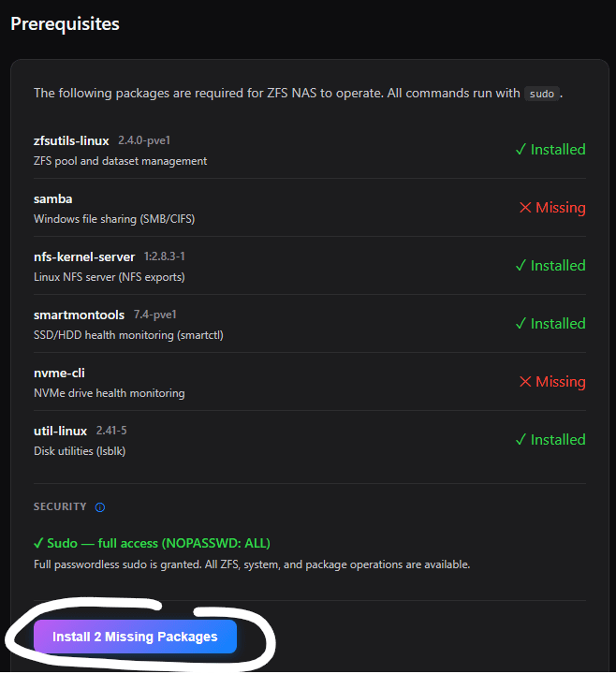Click the info icon beside SECURITY
The height and width of the screenshot is (674, 616).
click(100, 507)
